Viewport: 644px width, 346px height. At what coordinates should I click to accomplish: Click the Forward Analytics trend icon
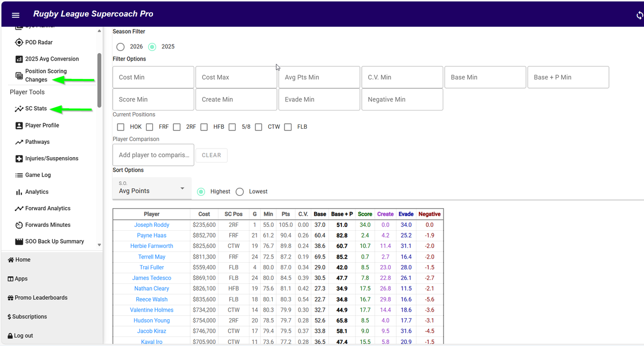click(x=19, y=209)
